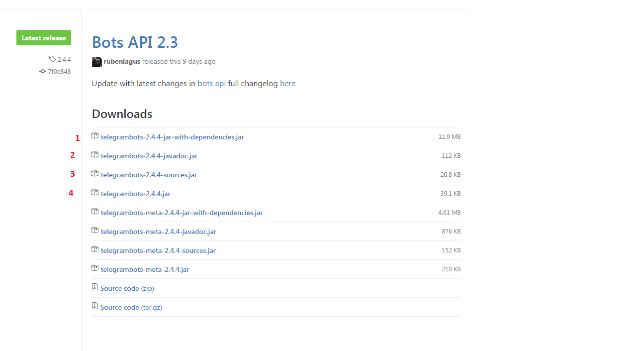Open the 2.4.4 tag link
Image resolution: width=644 pixels, height=351 pixels.
click(x=64, y=59)
